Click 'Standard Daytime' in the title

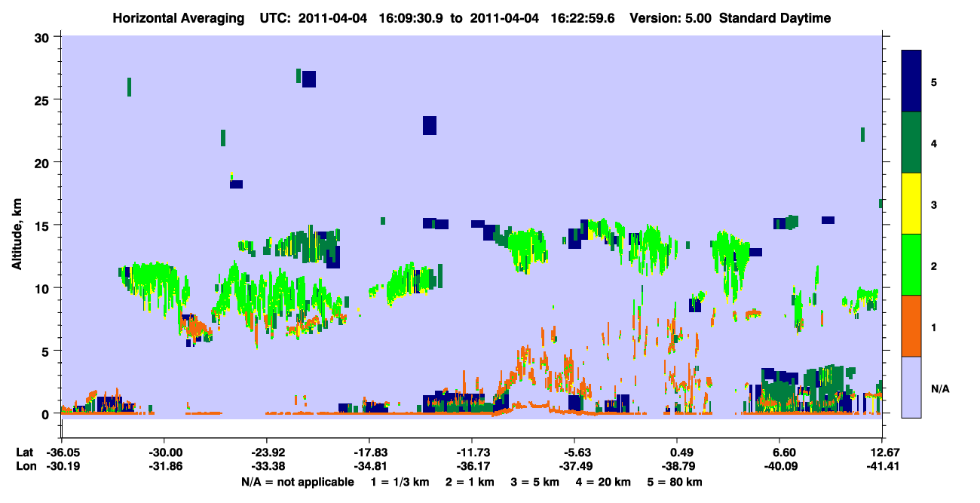point(775,18)
